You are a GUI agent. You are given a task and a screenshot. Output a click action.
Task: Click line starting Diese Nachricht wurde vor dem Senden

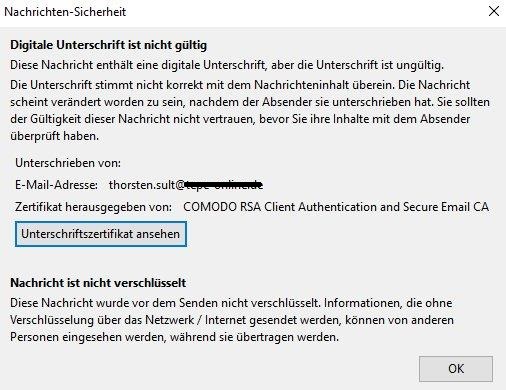pos(231,303)
